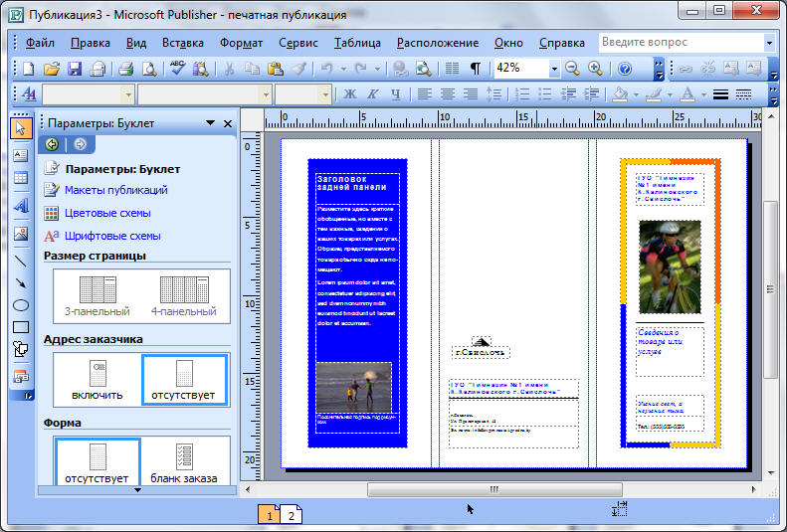Click the Line Color pen swatch

coord(654,94)
